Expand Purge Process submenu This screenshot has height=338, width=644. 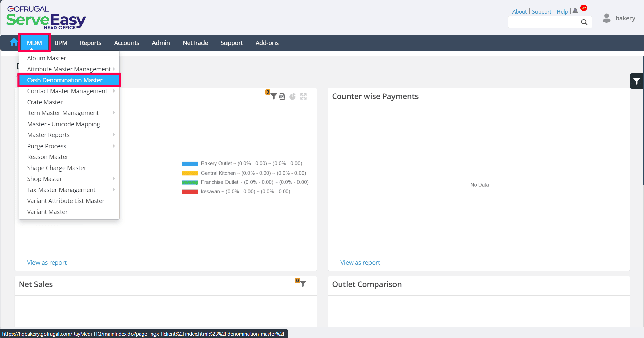point(69,146)
